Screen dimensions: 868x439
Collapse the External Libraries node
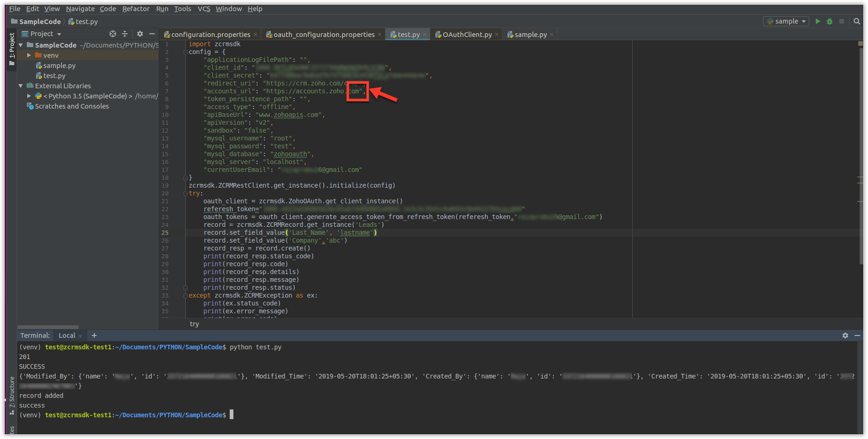point(21,86)
